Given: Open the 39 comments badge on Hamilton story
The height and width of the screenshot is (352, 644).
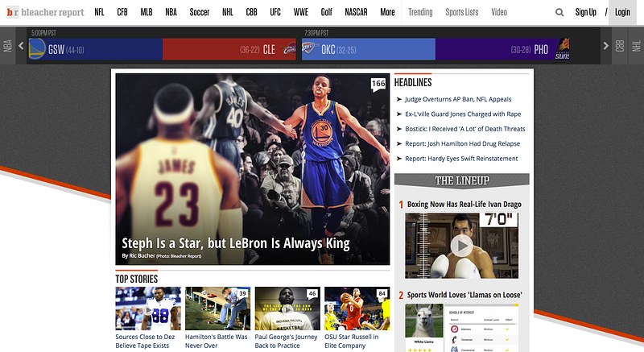Looking at the screenshot, I should click(243, 293).
